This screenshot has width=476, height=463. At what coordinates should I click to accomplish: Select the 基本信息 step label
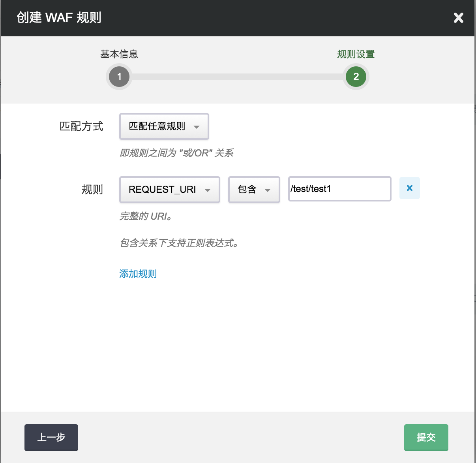tap(119, 54)
